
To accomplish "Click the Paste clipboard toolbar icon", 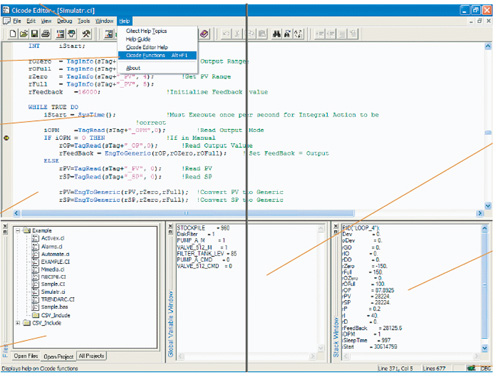I will point(262,34).
